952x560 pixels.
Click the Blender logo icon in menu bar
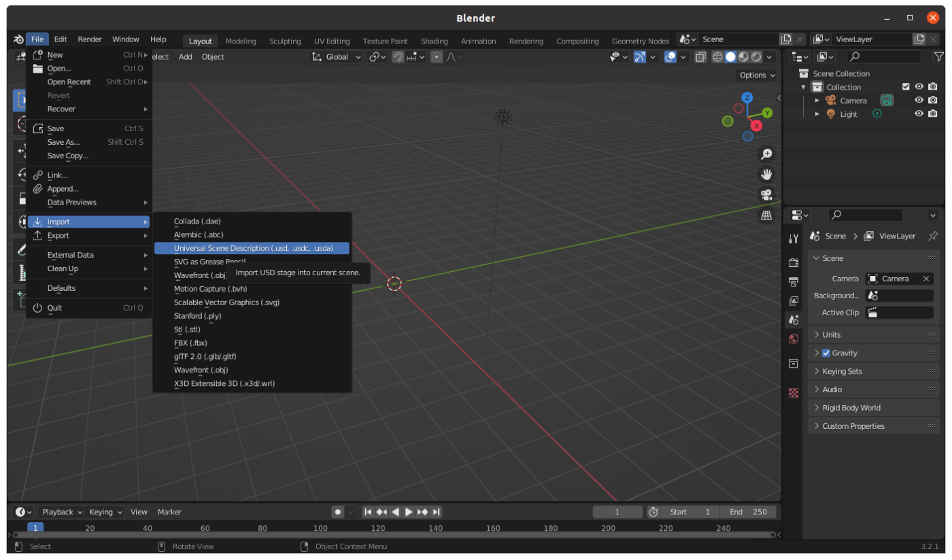18,39
